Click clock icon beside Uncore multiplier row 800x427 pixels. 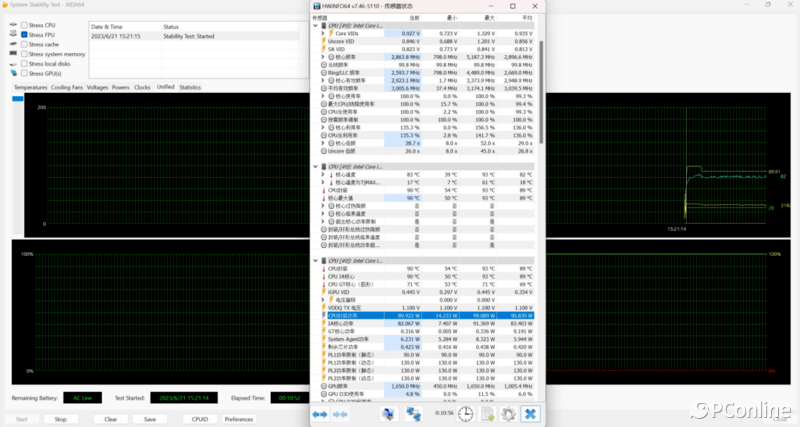point(323,151)
